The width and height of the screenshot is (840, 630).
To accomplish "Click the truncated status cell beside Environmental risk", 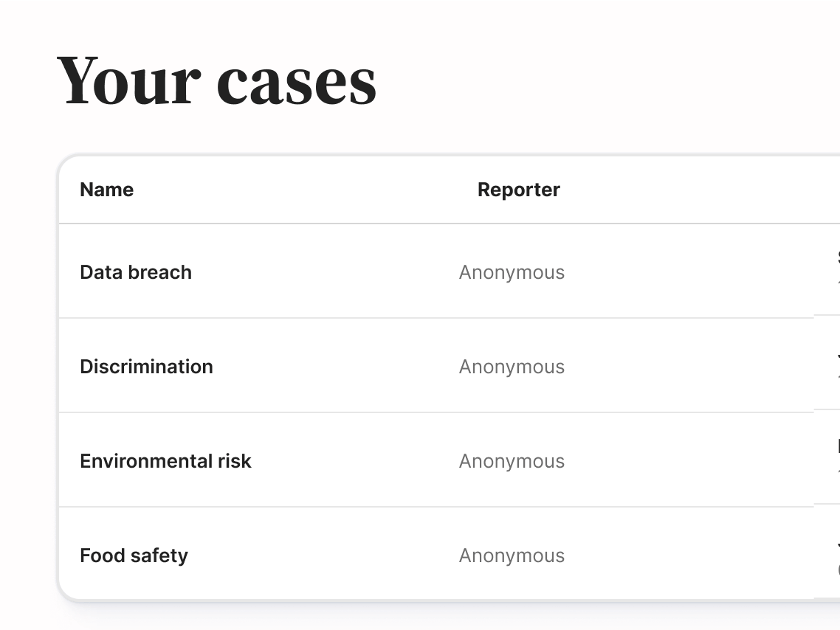I will 834,460.
